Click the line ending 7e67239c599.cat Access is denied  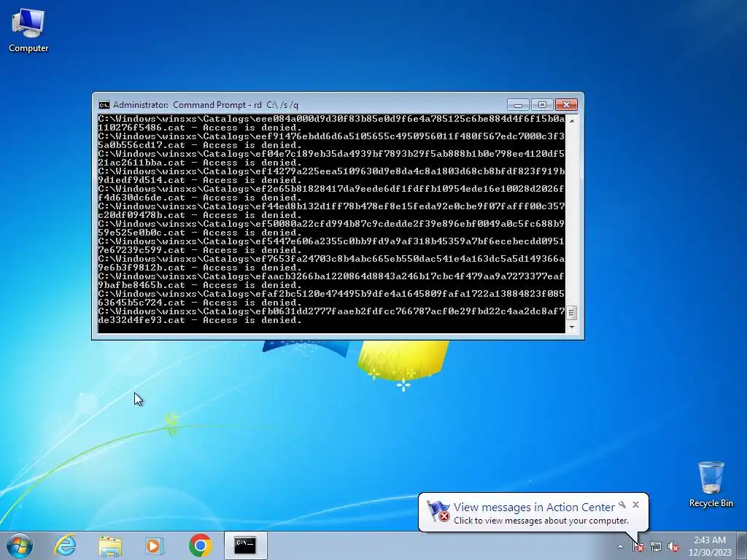(x=200, y=250)
